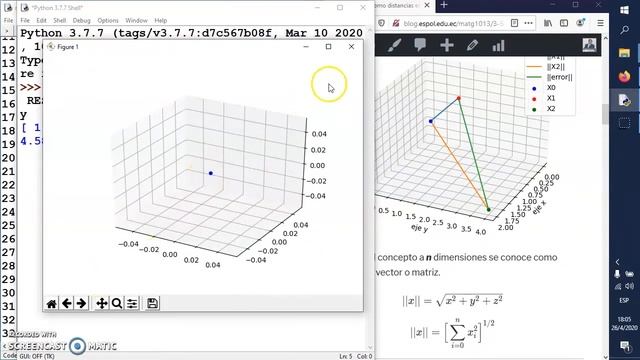640x360 pixels.
Task: Open the Window menu
Action: (136, 20)
